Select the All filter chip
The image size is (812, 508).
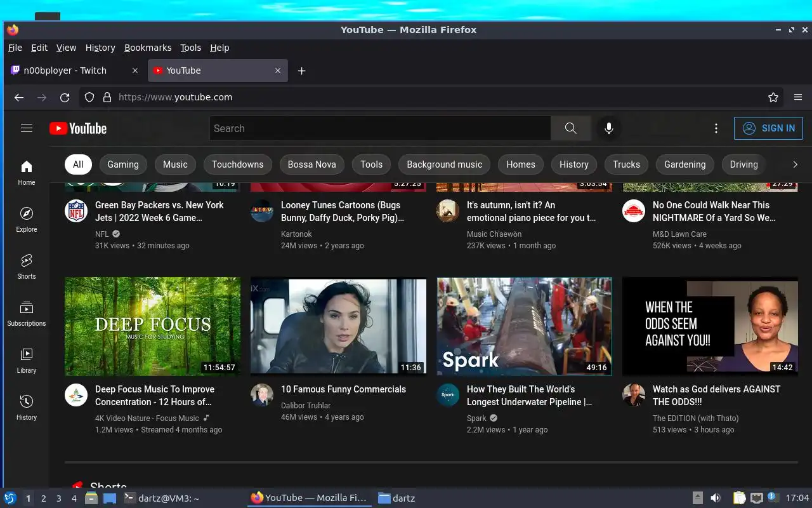pyautogui.click(x=78, y=164)
